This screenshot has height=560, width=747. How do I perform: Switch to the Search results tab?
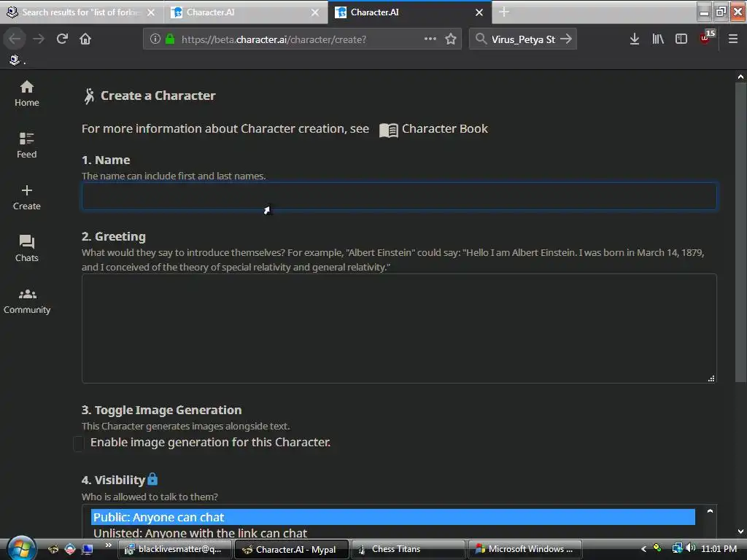point(80,12)
